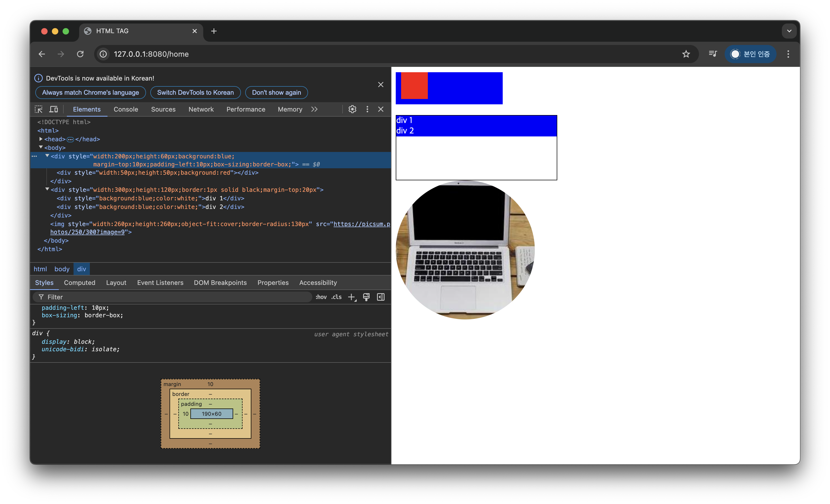This screenshot has width=830, height=504.
Task: Toggle computed styles sidebar icon
Action: click(381, 297)
